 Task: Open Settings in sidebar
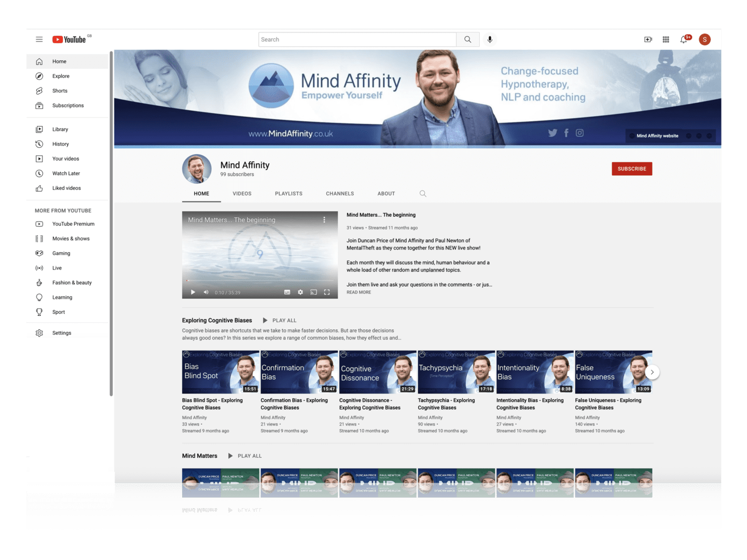(x=67, y=333)
